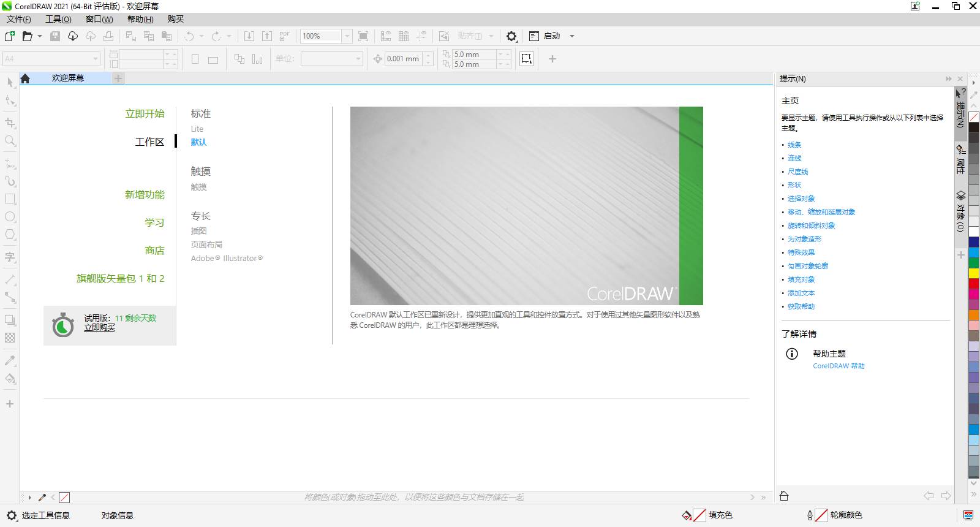Viewport: 980px width, 527px height.
Task: Switch to the 欢迎屏幕 tab
Action: (68, 78)
